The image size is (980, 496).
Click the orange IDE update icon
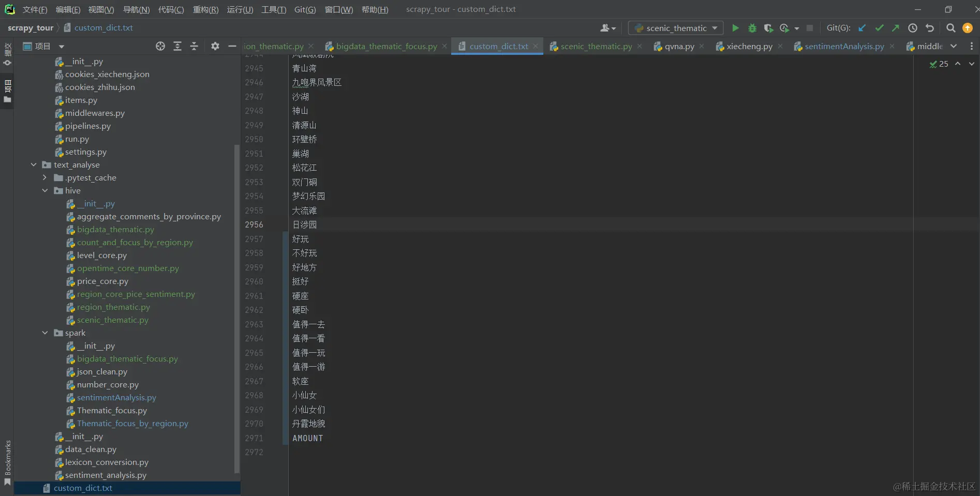click(x=968, y=28)
